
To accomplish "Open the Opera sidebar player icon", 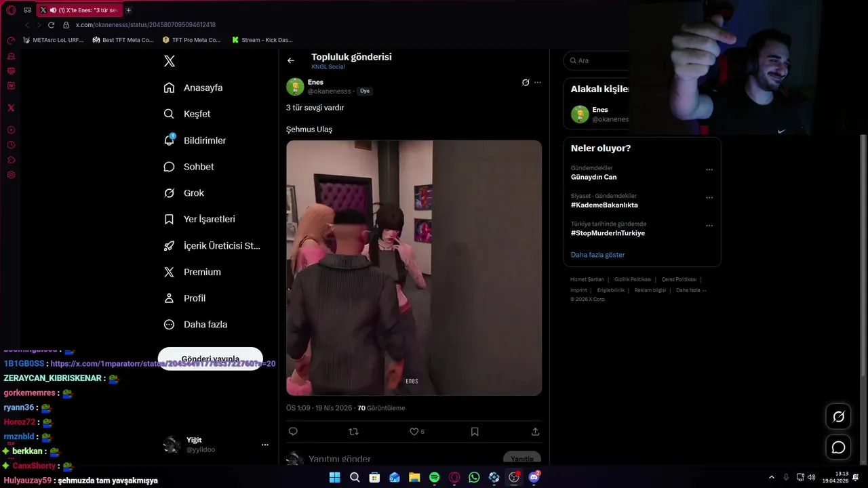I will click(11, 130).
